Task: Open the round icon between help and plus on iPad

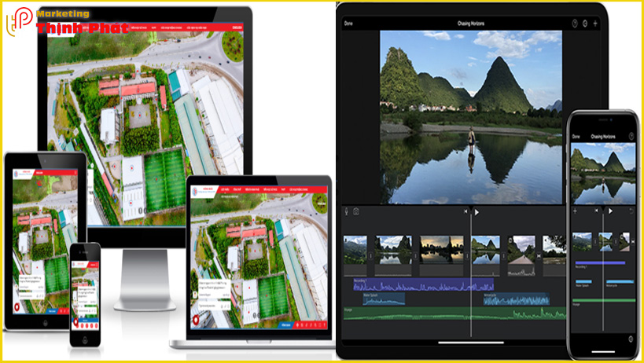Action: [585, 24]
